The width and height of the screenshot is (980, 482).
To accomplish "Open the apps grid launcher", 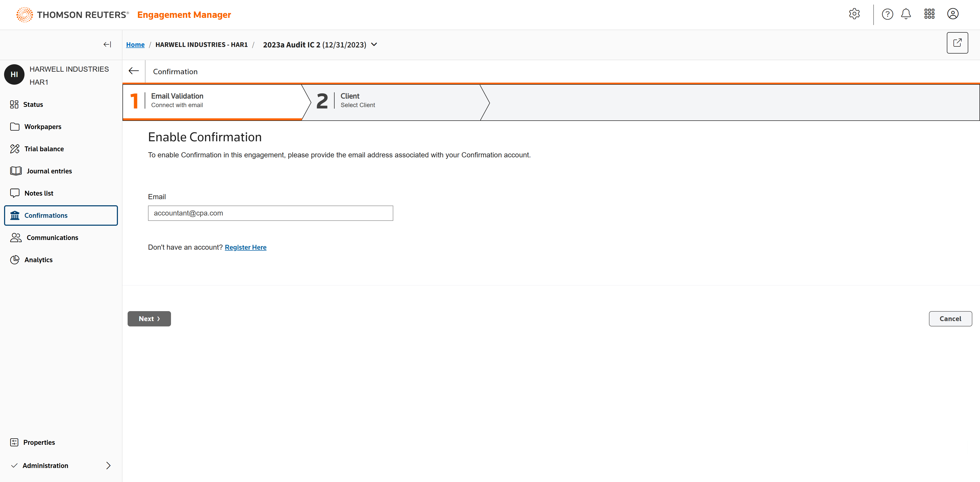I will [929, 14].
